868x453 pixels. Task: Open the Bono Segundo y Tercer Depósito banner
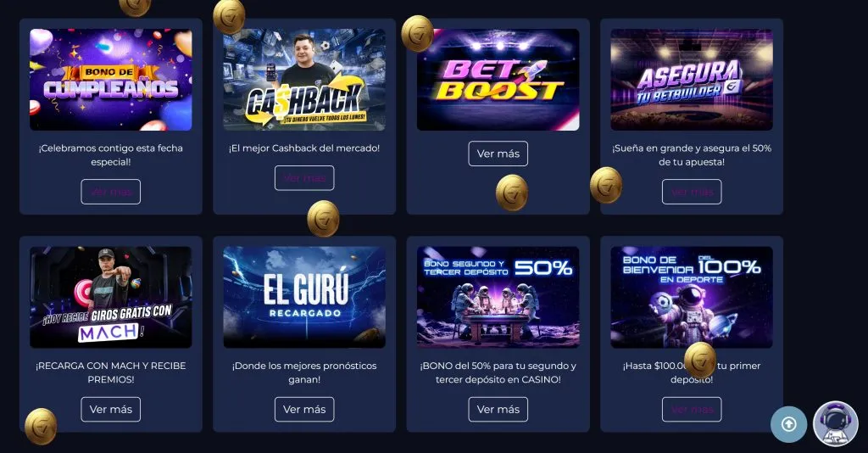498,298
